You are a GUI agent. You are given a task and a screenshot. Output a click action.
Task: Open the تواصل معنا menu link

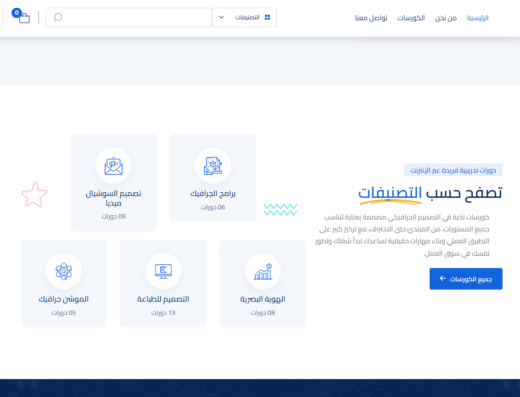[x=371, y=18]
